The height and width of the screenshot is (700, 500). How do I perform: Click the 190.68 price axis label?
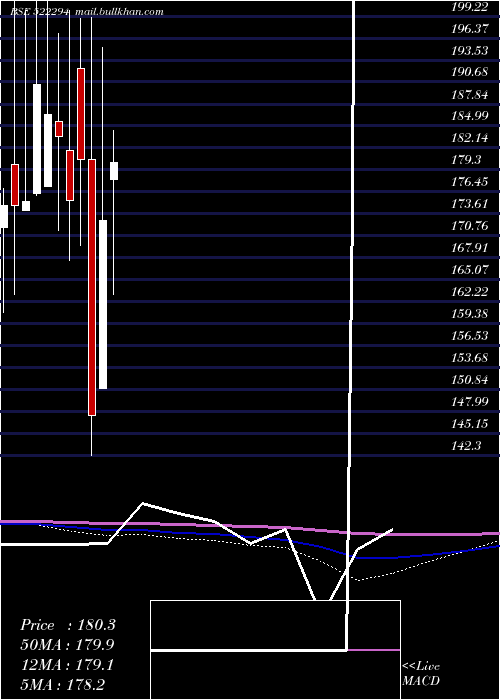470,72
